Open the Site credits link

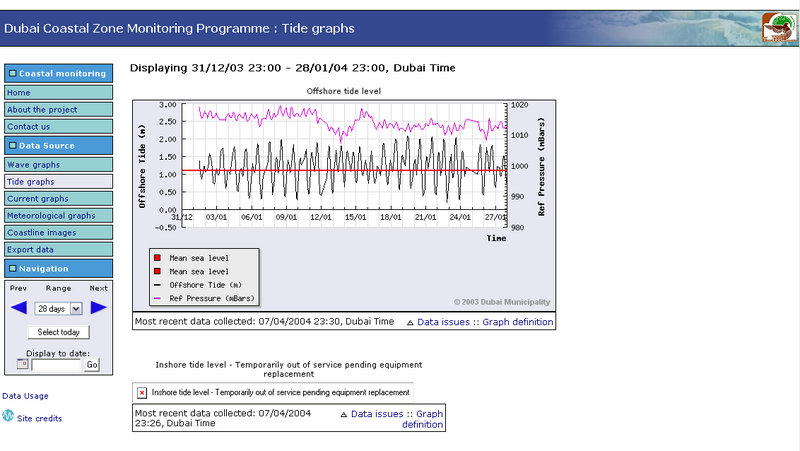[39, 418]
